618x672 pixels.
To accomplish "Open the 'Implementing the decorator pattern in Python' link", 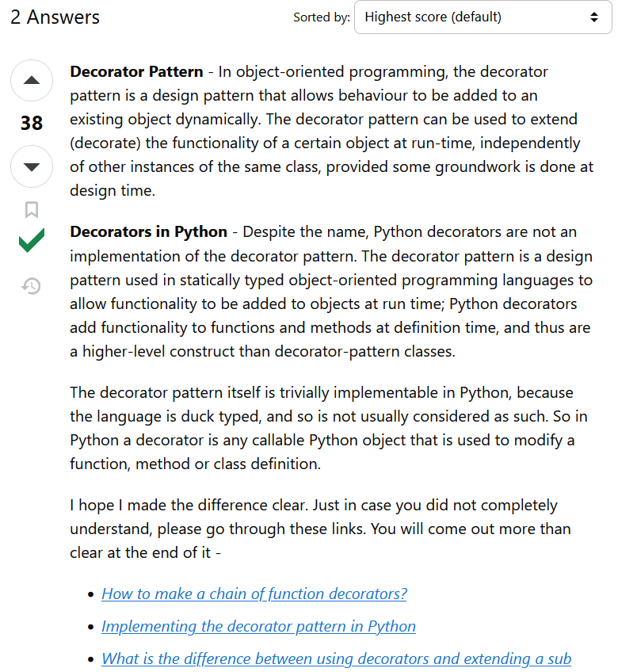I will point(258,626).
